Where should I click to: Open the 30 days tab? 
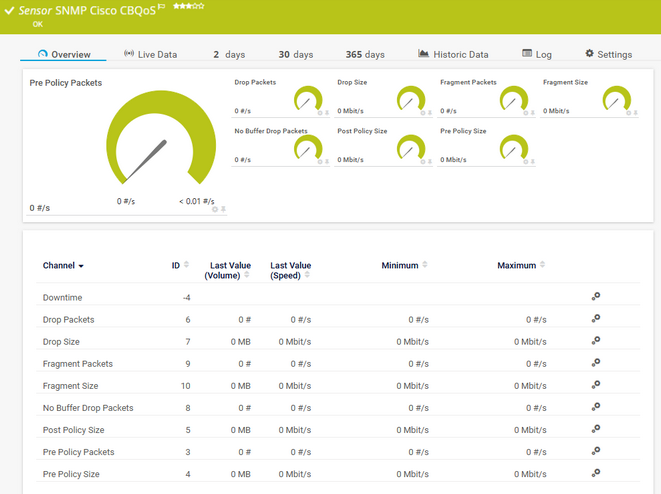(296, 54)
